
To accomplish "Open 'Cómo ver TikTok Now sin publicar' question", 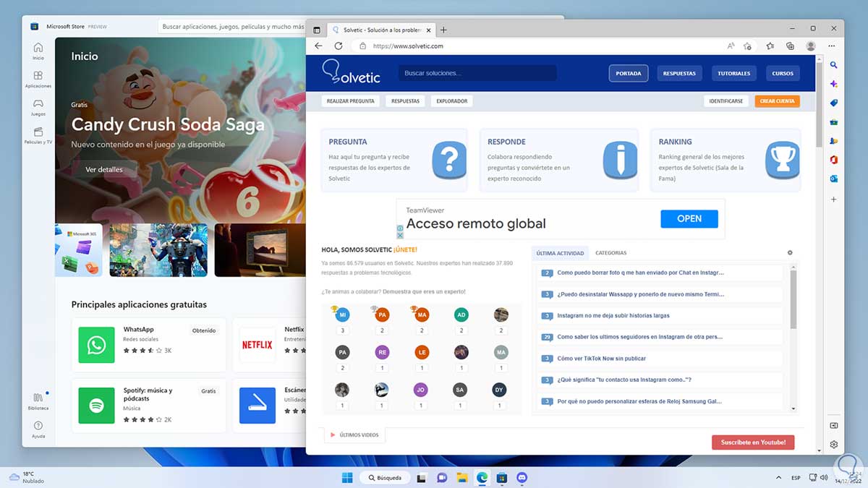I will click(602, 359).
